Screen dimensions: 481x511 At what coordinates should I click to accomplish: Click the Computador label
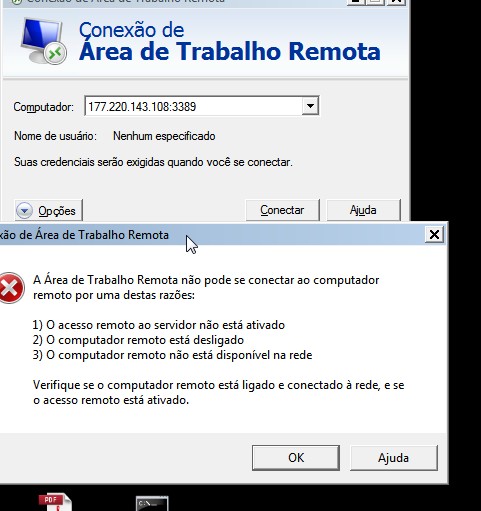coord(44,107)
